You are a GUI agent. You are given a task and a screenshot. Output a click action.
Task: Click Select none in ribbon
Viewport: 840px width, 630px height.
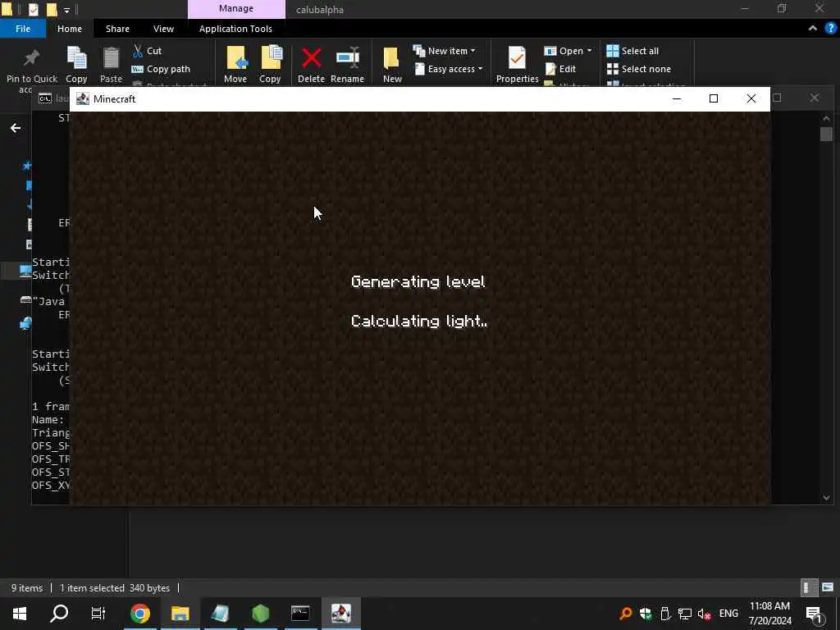(638, 69)
